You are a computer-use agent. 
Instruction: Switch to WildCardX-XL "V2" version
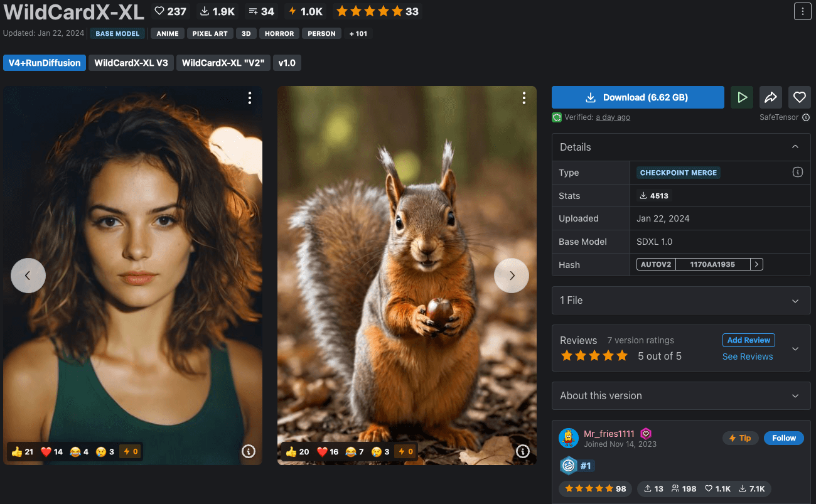223,63
